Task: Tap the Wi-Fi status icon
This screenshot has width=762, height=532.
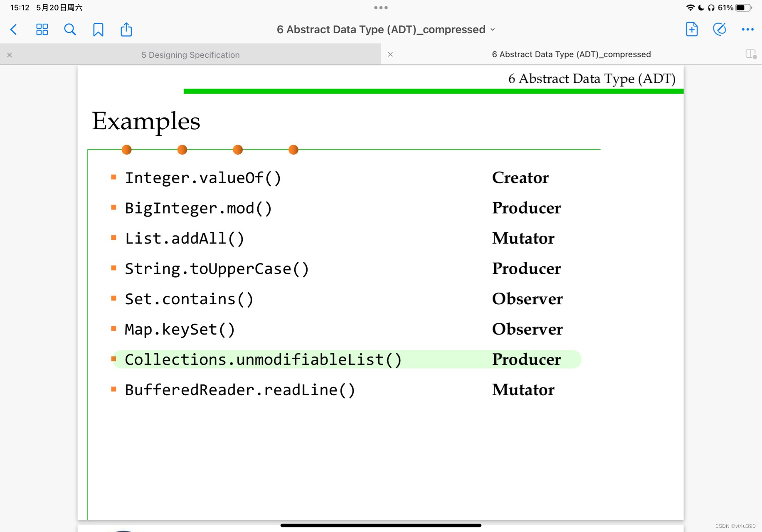Action: (690, 7)
